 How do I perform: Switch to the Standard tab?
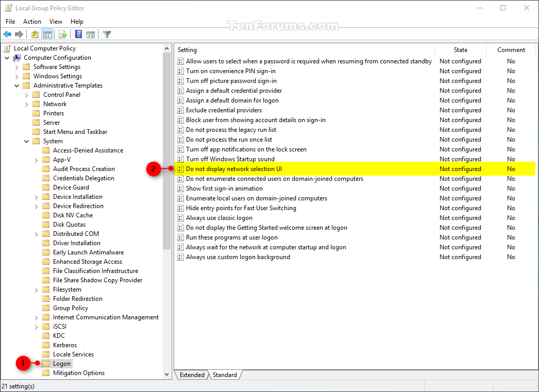click(x=225, y=375)
